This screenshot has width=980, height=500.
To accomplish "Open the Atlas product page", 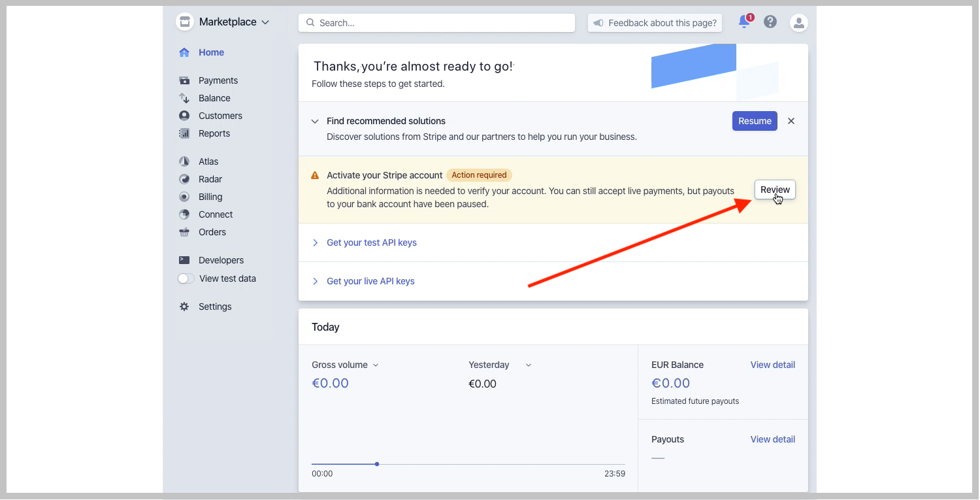I will pyautogui.click(x=208, y=161).
